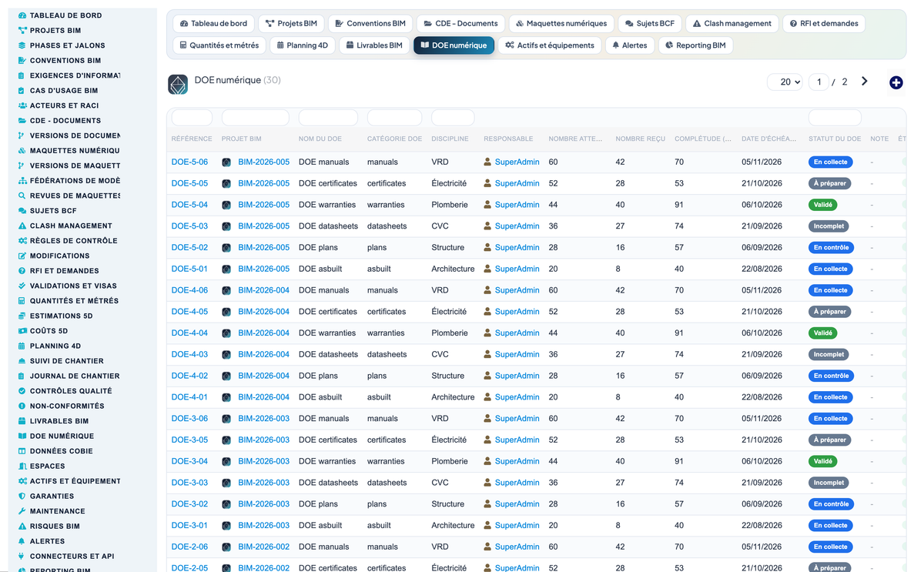Viewport: 924px width, 572px height.
Task: Click Projets BIM sidebar icon
Action: 22,31
